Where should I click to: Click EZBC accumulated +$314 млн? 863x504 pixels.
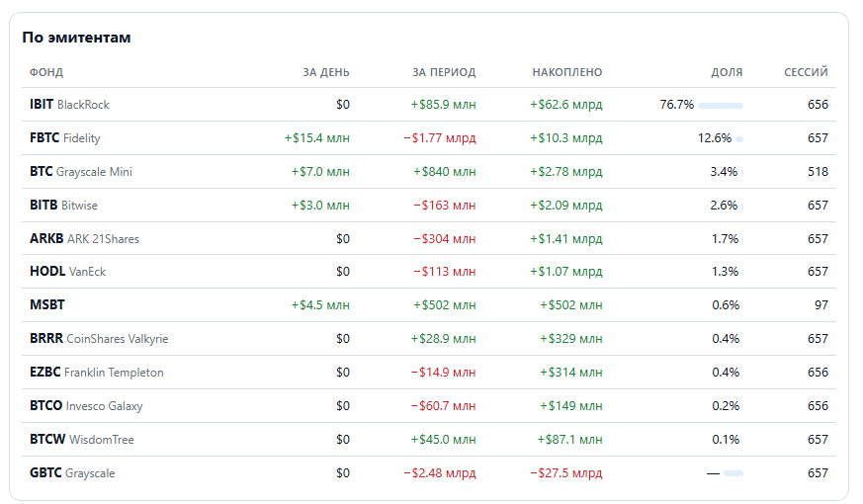[570, 372]
